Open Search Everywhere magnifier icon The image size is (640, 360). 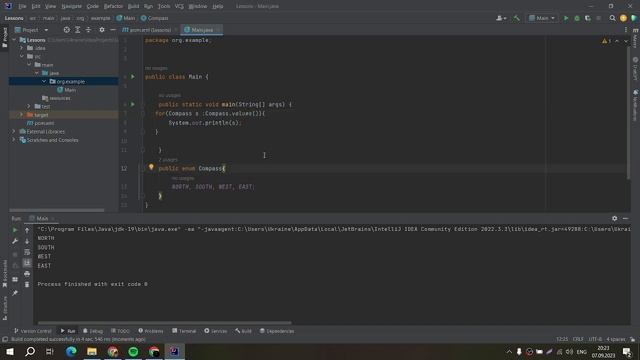click(612, 18)
